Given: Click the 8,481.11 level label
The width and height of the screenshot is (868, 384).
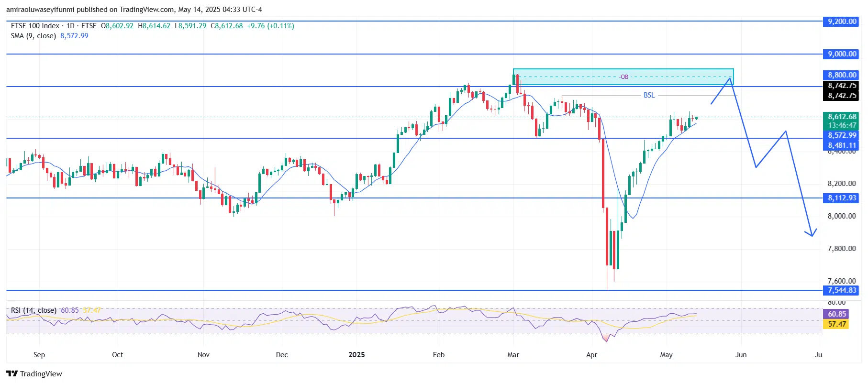Looking at the screenshot, I should [841, 145].
